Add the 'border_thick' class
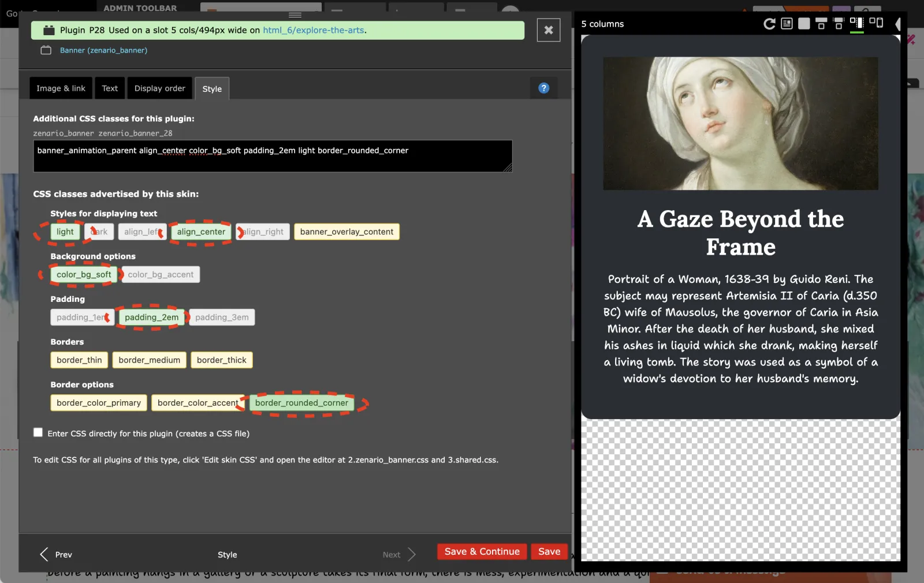924x583 pixels. click(x=222, y=360)
